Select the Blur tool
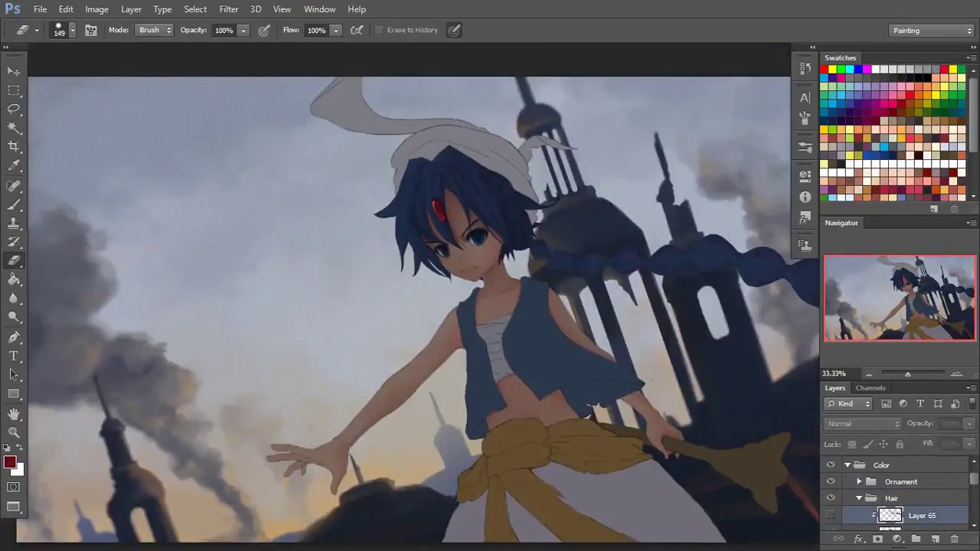The image size is (980, 551). pyautogui.click(x=14, y=299)
